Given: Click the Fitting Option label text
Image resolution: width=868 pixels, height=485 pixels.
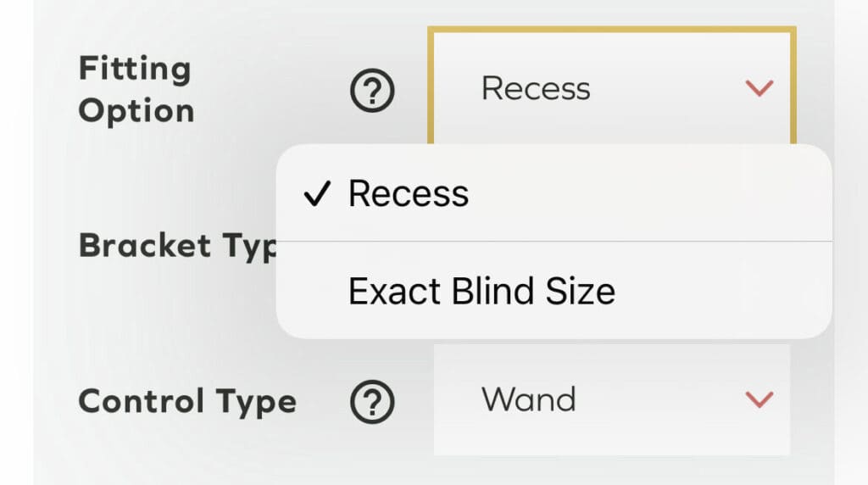Looking at the screenshot, I should coord(136,90).
